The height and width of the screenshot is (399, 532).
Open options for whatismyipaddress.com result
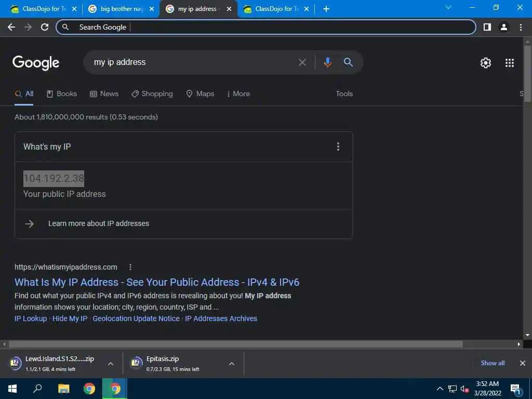coord(130,267)
